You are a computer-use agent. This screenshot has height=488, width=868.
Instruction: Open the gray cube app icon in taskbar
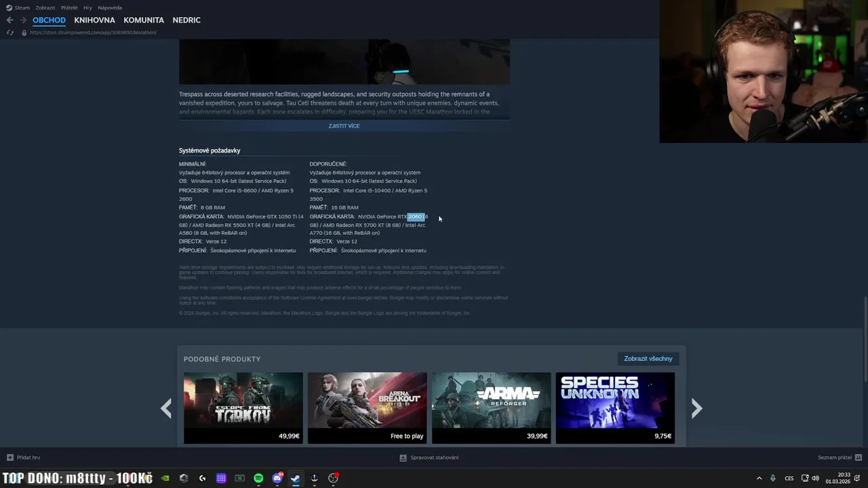point(184,478)
